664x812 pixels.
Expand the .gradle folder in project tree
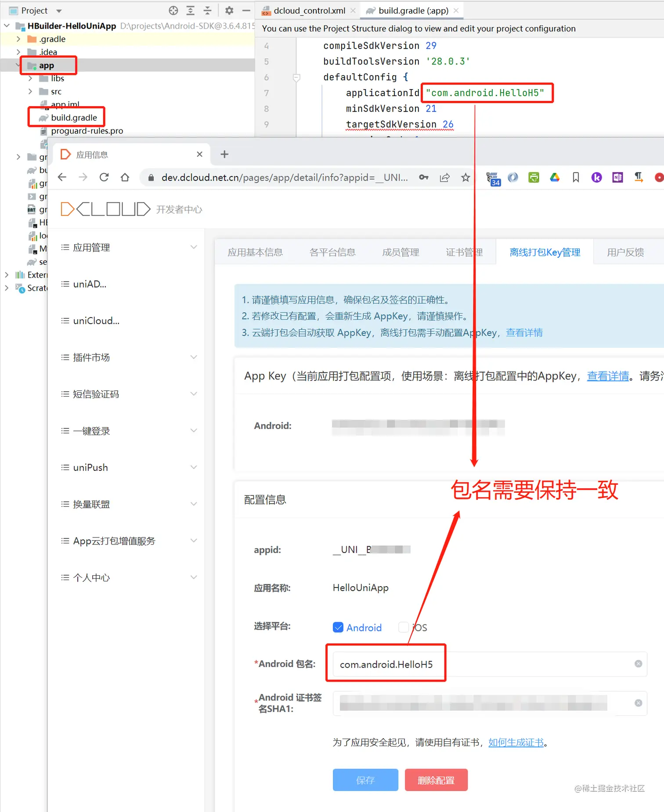[18, 39]
